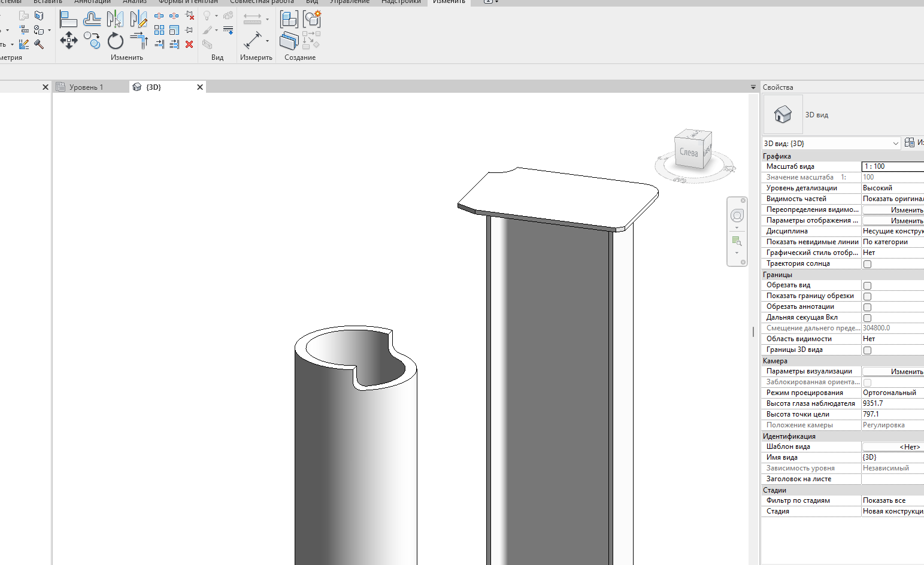Open the Аннотации ribbon tab

point(92,2)
